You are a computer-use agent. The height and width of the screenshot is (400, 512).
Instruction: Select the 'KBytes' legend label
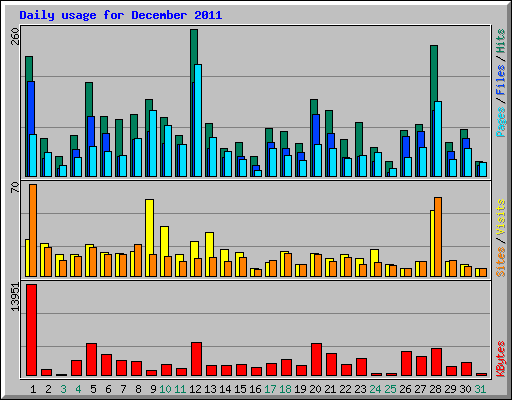(500, 359)
